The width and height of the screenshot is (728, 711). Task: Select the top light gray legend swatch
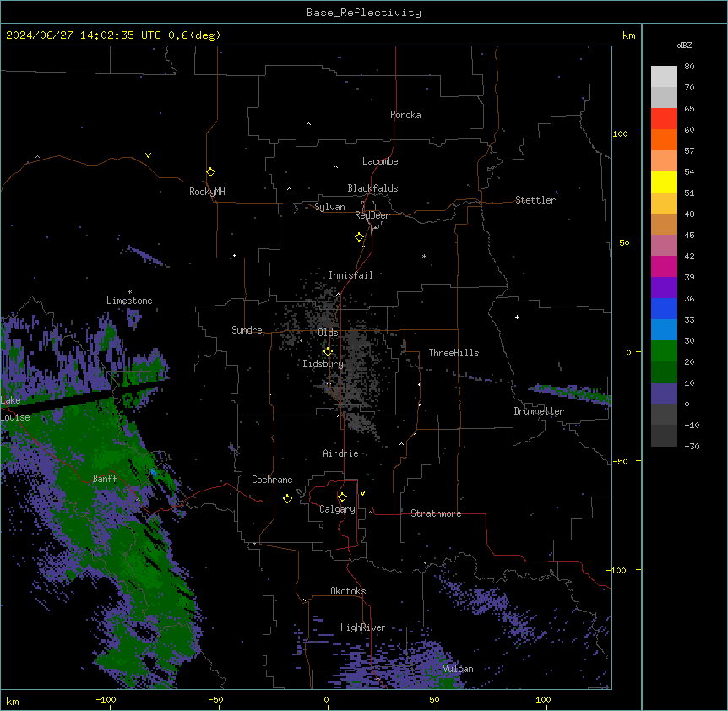(664, 76)
